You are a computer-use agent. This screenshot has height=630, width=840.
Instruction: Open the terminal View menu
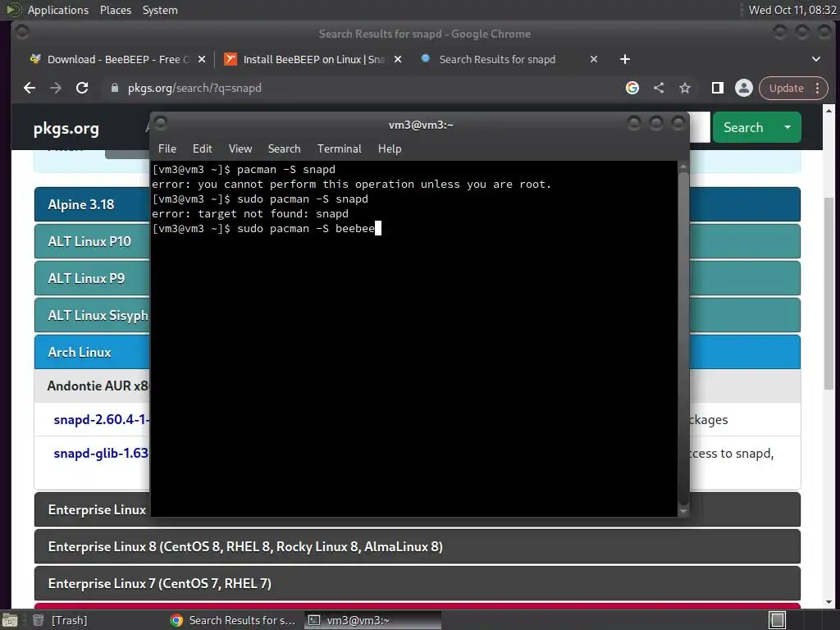coord(240,149)
